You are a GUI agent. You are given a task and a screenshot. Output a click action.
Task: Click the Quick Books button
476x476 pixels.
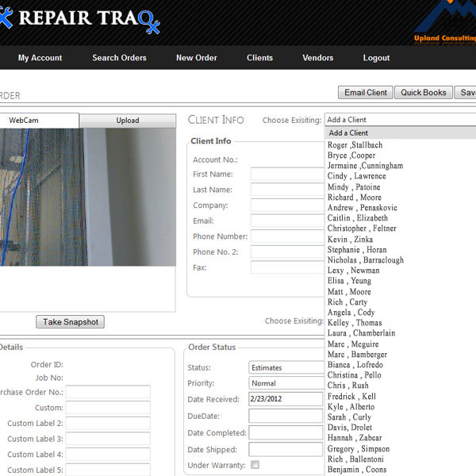(424, 93)
